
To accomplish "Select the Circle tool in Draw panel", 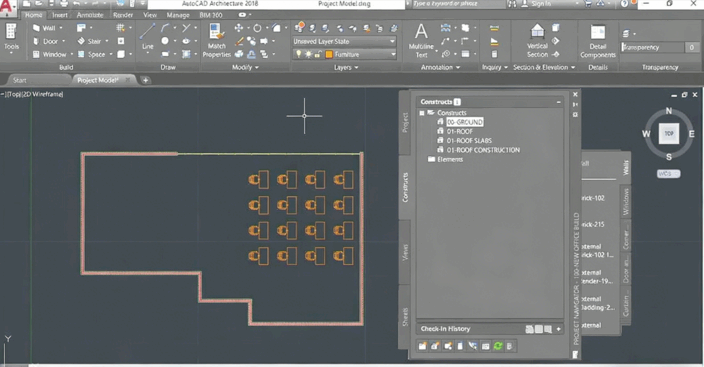I will pos(165,41).
